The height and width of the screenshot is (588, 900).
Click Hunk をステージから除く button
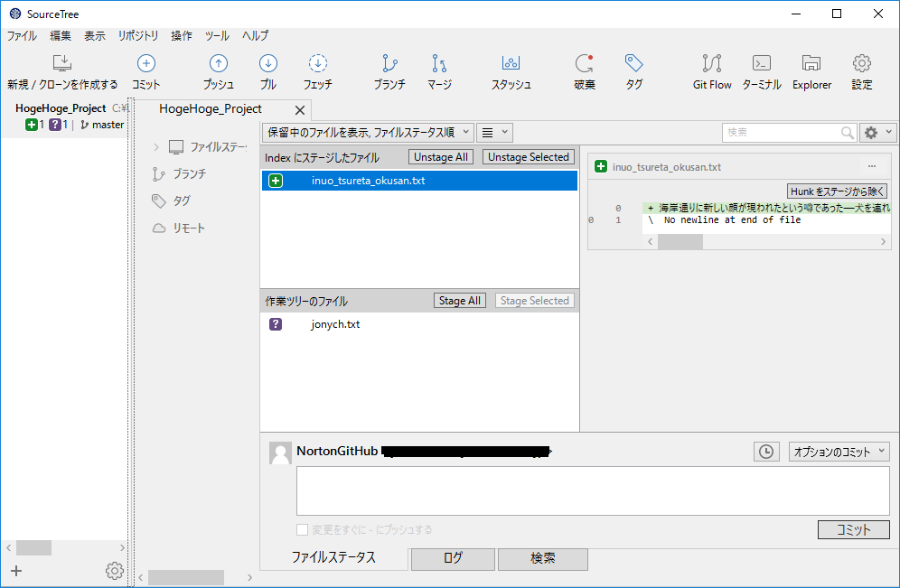coord(838,191)
